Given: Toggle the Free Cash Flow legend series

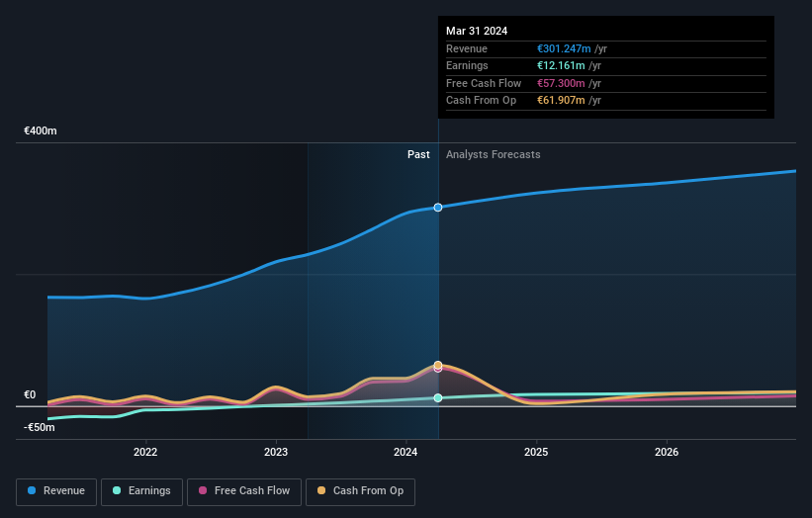Looking at the screenshot, I should pyautogui.click(x=244, y=491).
